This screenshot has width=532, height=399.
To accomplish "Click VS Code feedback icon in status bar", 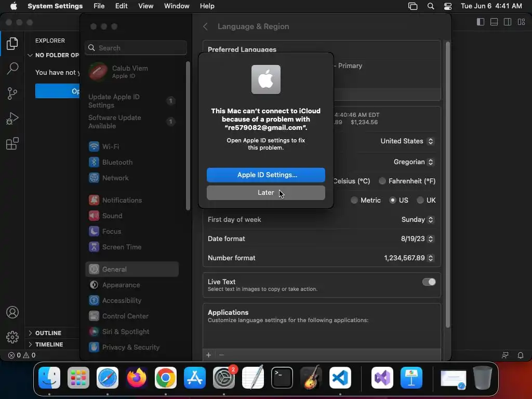I will point(505,355).
